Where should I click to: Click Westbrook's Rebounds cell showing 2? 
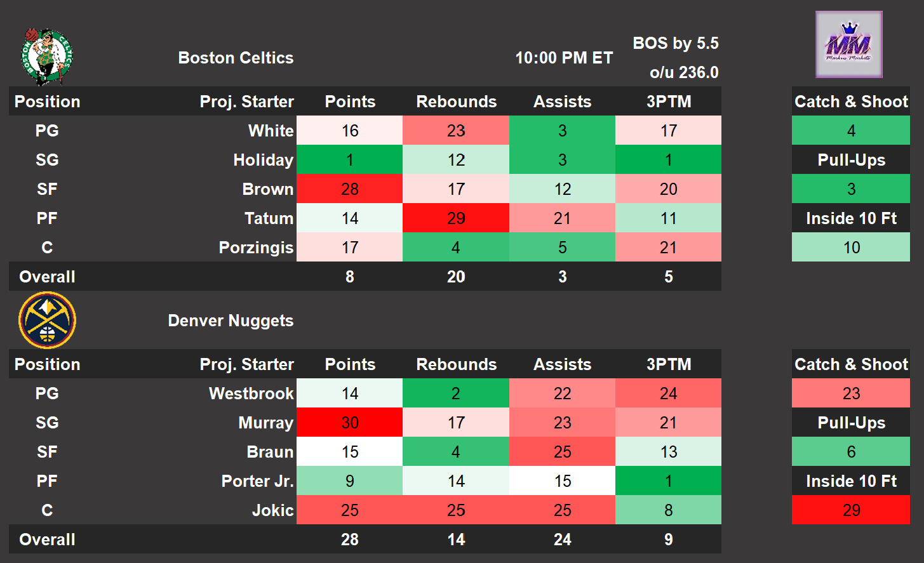click(x=456, y=394)
